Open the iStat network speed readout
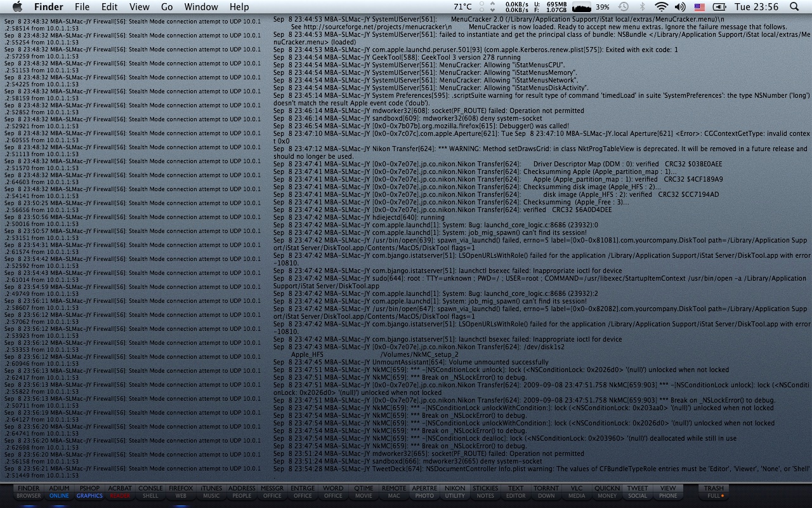The image size is (812, 508). pyautogui.click(x=516, y=7)
